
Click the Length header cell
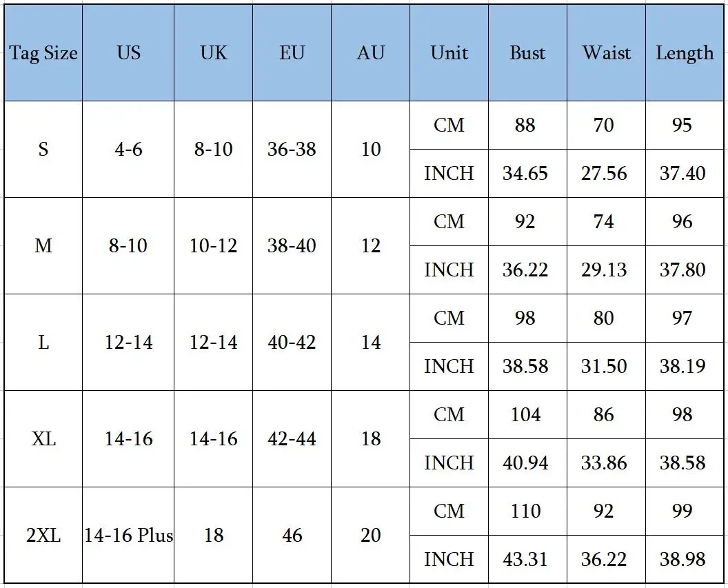coord(685,52)
